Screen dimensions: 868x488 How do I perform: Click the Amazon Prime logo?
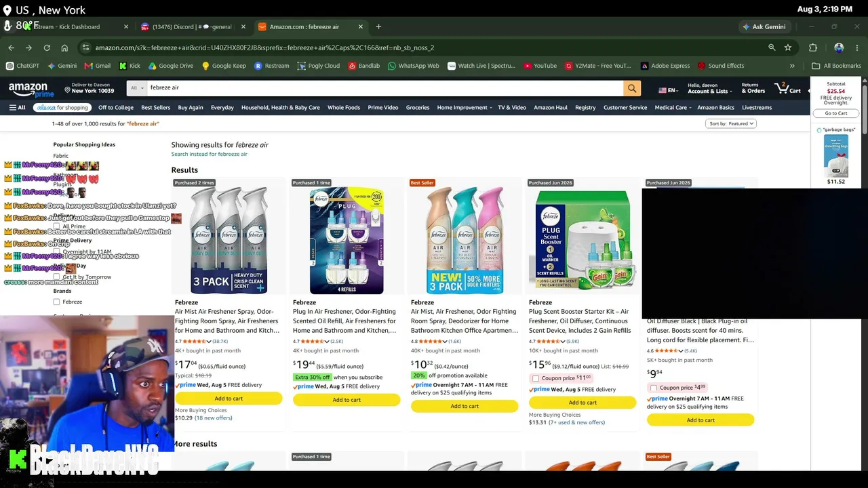pyautogui.click(x=32, y=89)
